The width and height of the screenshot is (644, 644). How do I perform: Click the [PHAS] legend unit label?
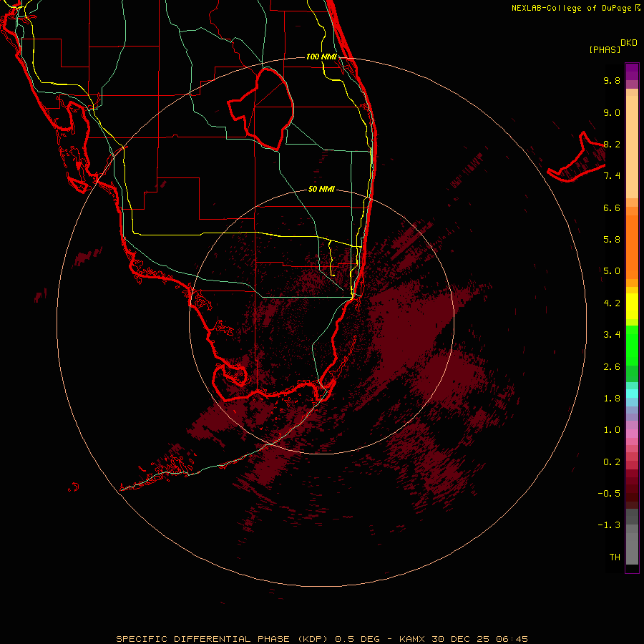click(x=605, y=50)
